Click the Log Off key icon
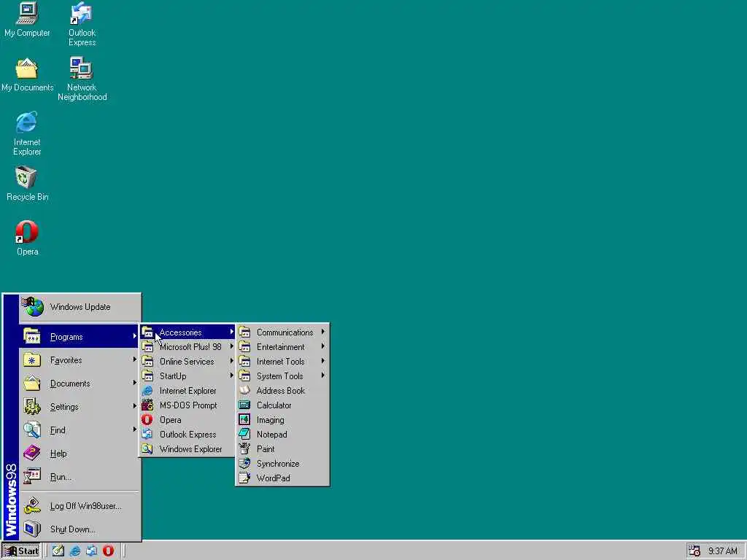747x560 pixels. click(32, 505)
